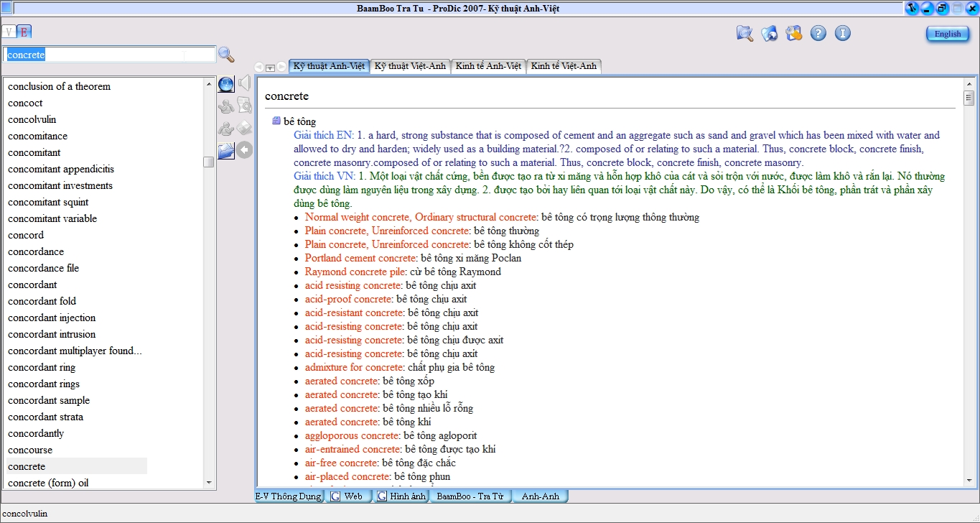Play pronunciation with the speaker icon
The image size is (980, 523).
point(244,84)
